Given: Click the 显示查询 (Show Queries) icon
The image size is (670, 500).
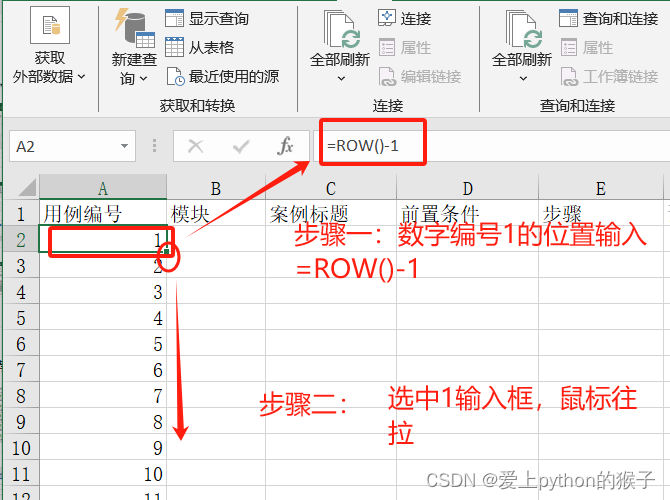Looking at the screenshot, I should (x=174, y=18).
